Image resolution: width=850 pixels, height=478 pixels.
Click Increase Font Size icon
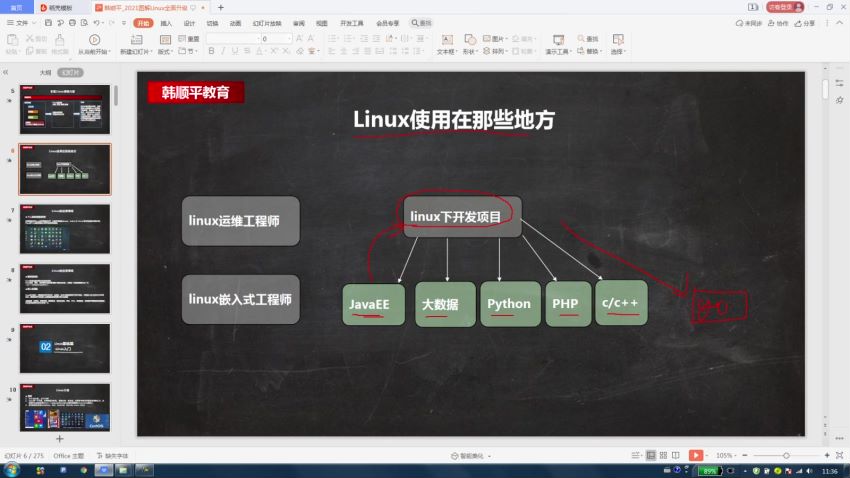299,38
